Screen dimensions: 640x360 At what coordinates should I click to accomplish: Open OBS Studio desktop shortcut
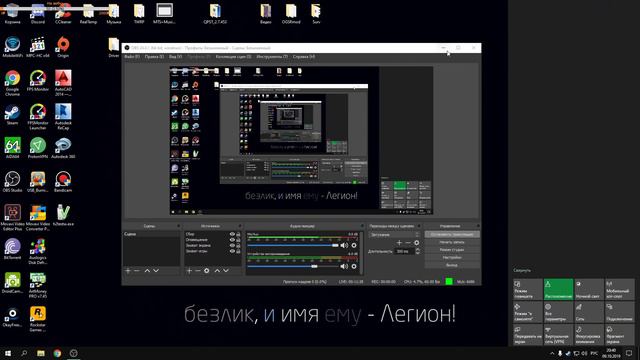point(12,182)
